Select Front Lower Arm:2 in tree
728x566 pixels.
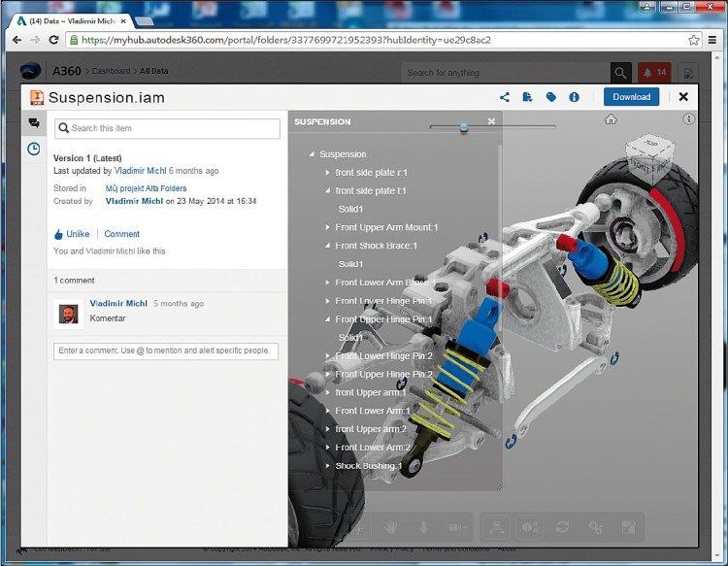click(373, 448)
